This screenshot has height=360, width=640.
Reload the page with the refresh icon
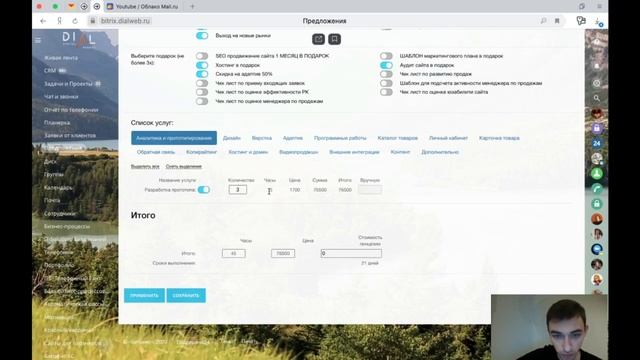click(x=75, y=21)
